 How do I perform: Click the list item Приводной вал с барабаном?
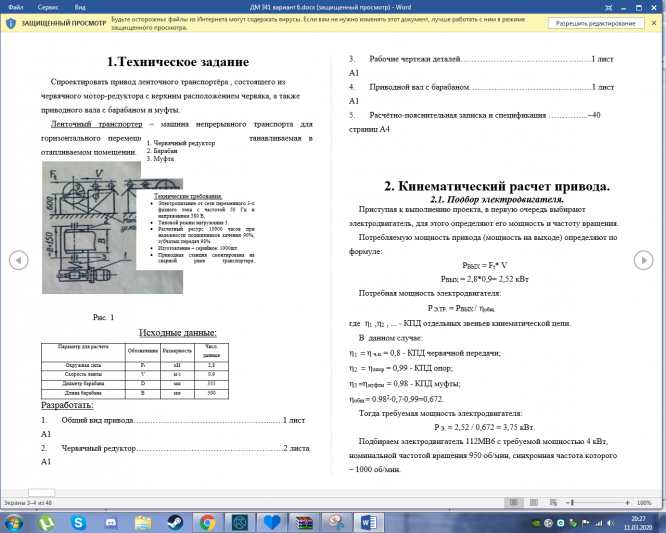click(482, 87)
